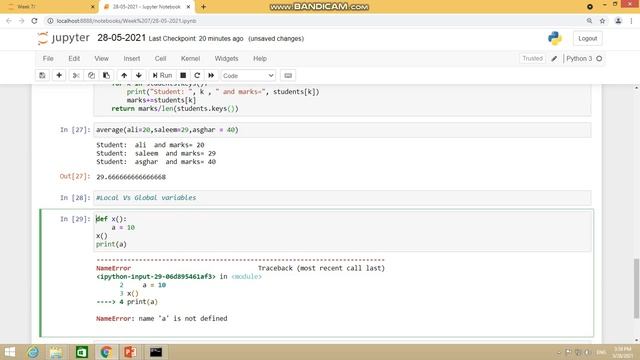This screenshot has height=360, width=640.
Task: Save the notebook with the floppy disk icon
Action: [x=42, y=76]
